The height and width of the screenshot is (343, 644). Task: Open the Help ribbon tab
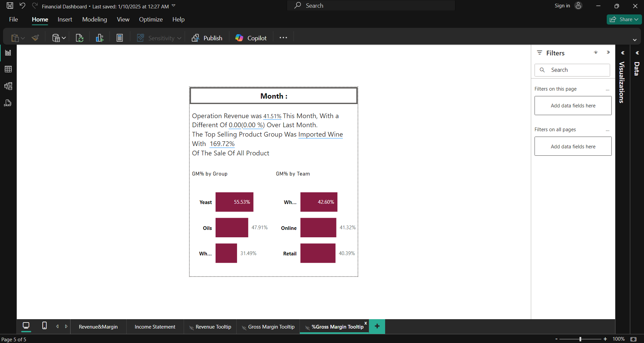coord(178,19)
